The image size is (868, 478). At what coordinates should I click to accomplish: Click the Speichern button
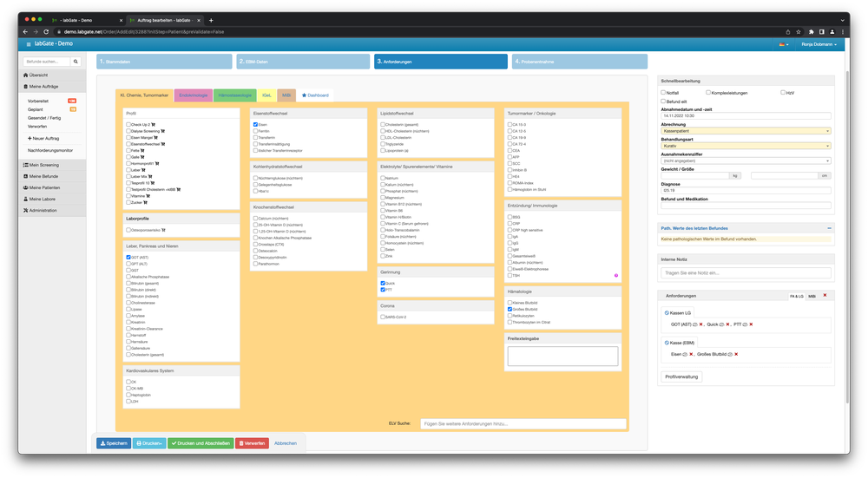[113, 442]
